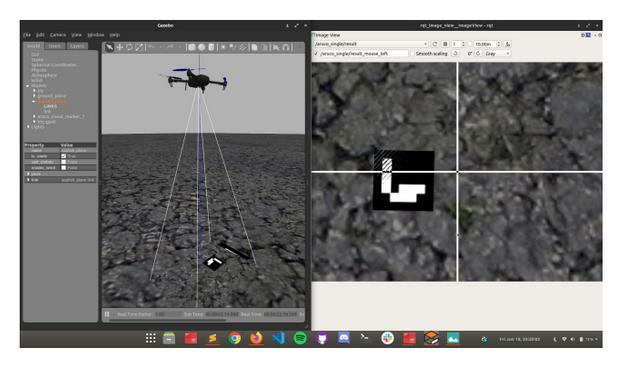Open the File menu in Gazebo
Screen dimensions: 621x373
pos(27,35)
